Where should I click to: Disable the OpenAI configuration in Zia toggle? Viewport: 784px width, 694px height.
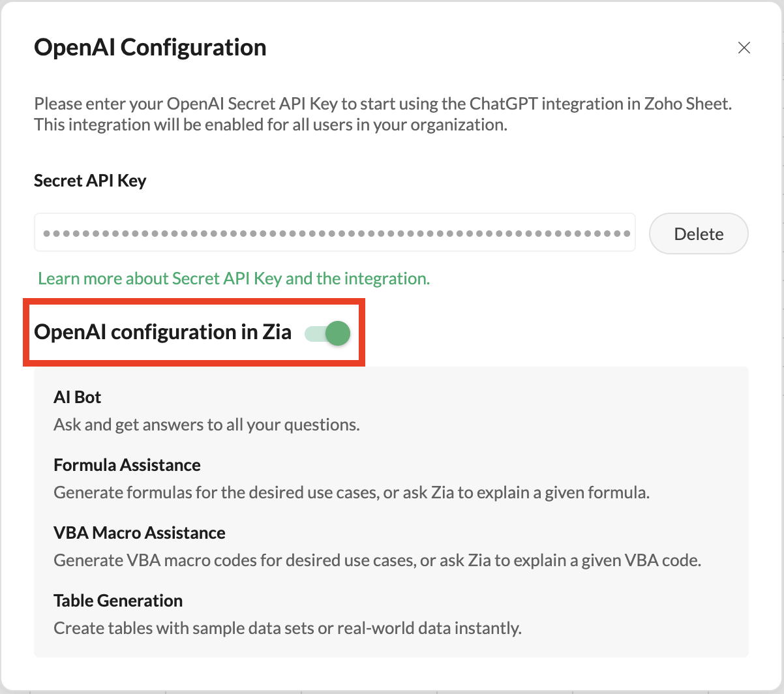[328, 333]
